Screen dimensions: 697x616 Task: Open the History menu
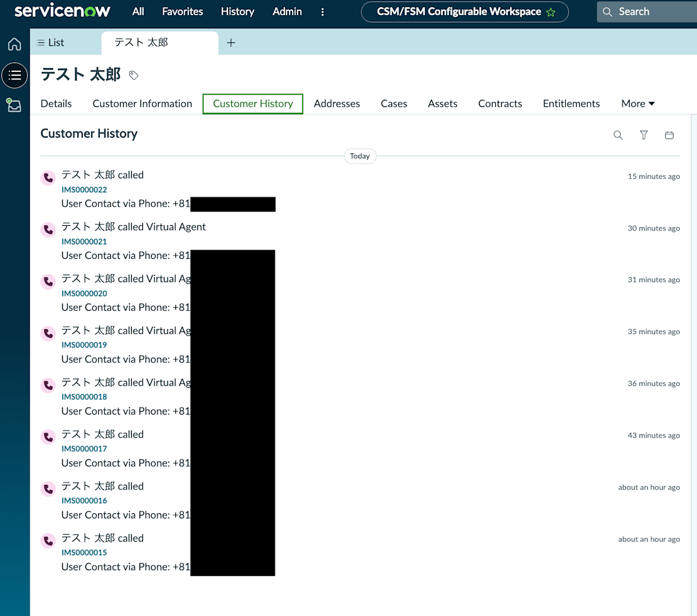[238, 12]
